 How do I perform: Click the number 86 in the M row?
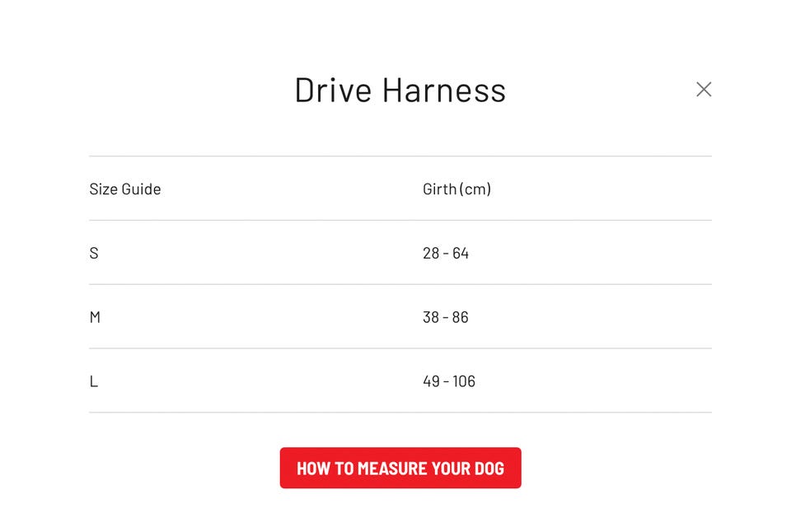[x=460, y=317]
